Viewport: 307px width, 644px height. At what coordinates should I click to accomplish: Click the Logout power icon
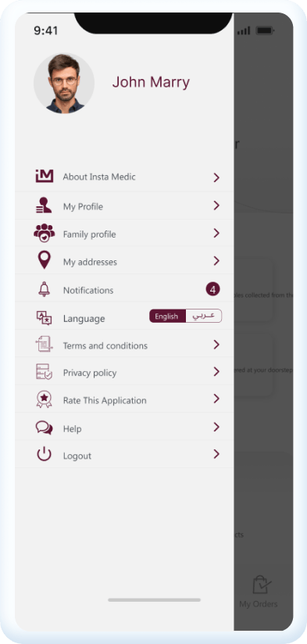click(44, 454)
